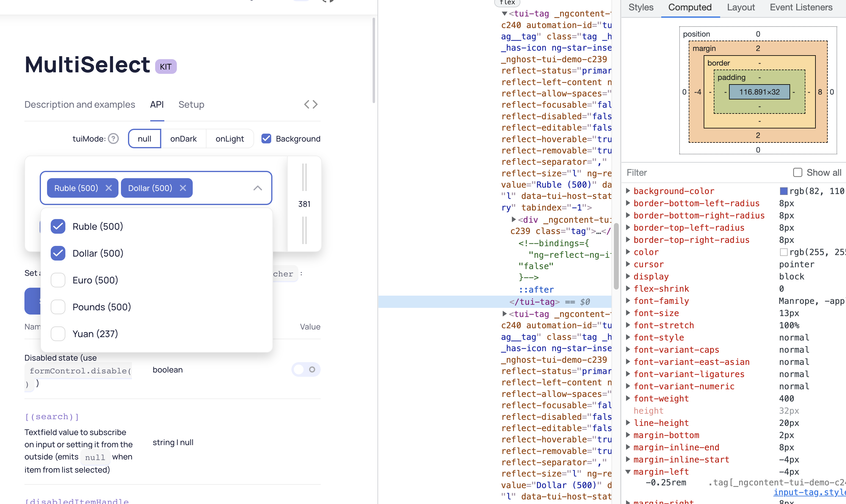846x504 pixels.
Task: Collapse the multiselect dropdown via its chevron
Action: 258,188
